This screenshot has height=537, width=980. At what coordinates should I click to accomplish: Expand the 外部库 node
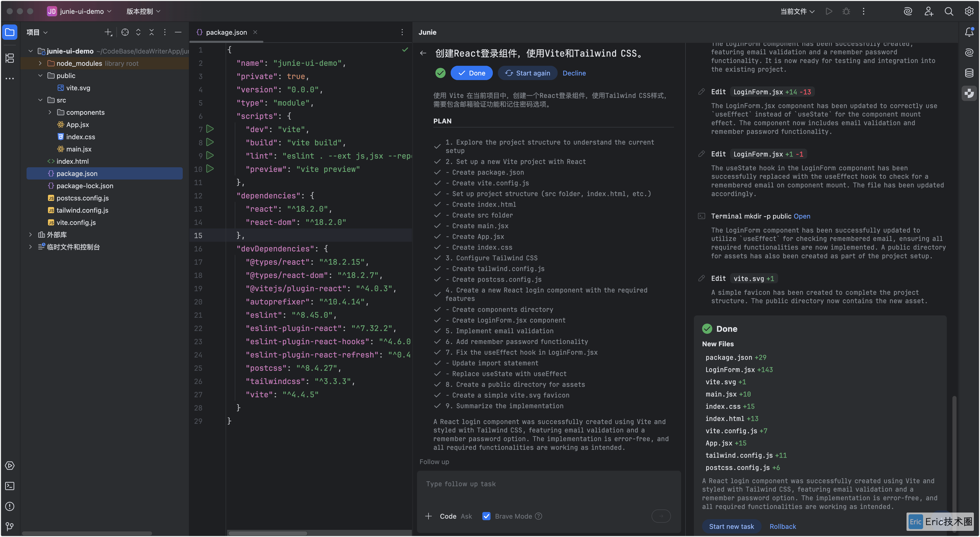click(x=30, y=235)
